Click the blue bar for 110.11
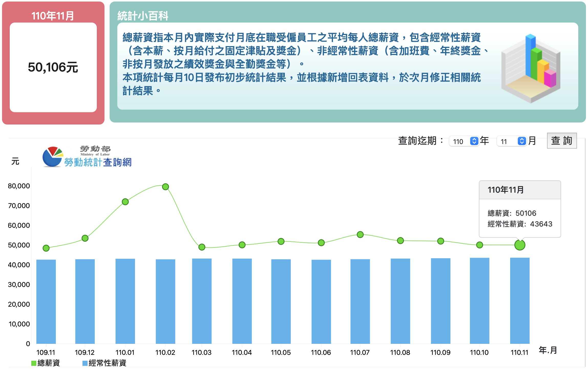This screenshot has height=372, width=588. click(x=520, y=301)
